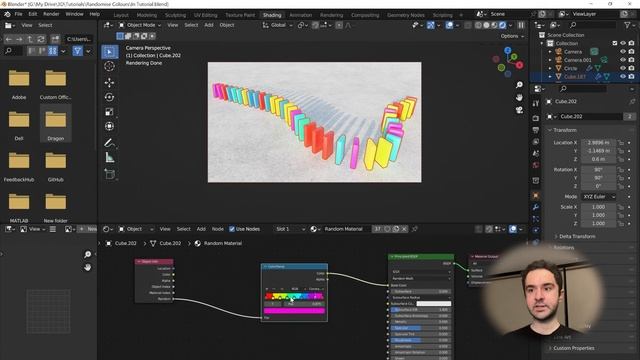Disable Camera render via camera icon
640x360 pixels.
pos(631,52)
